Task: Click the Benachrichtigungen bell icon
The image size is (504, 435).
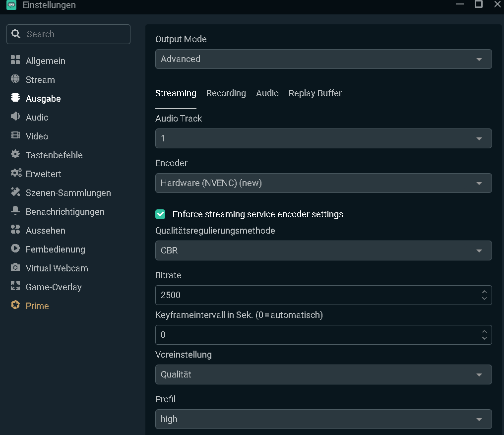Action: pos(15,211)
